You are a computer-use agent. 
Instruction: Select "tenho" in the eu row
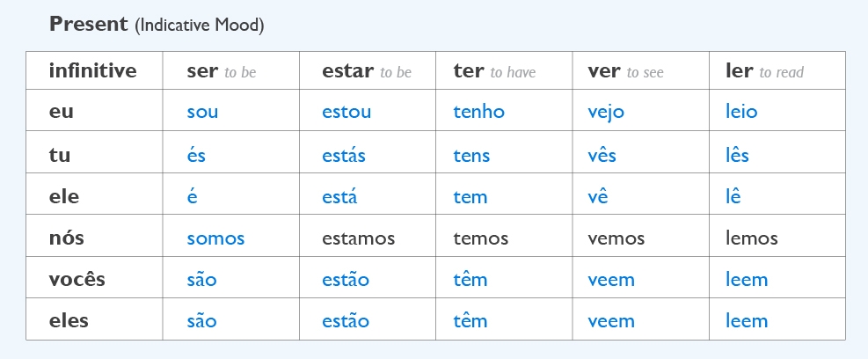click(478, 113)
